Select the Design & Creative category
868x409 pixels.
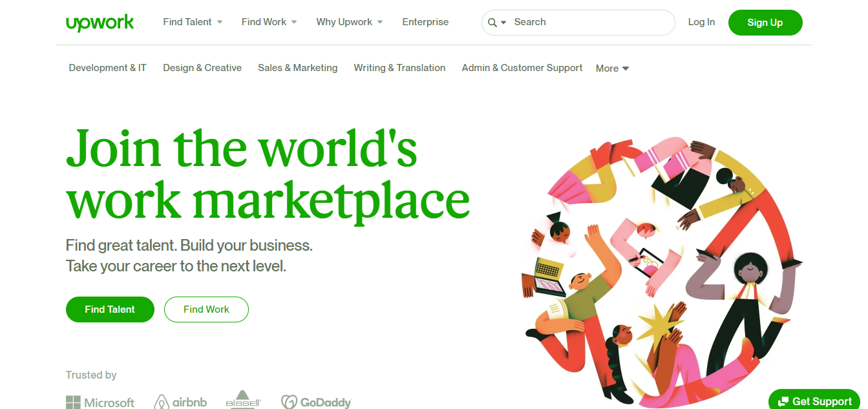click(x=202, y=68)
